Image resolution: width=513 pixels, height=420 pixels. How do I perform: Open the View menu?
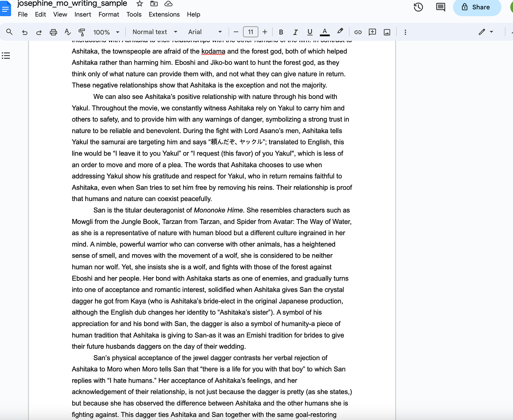(x=60, y=14)
